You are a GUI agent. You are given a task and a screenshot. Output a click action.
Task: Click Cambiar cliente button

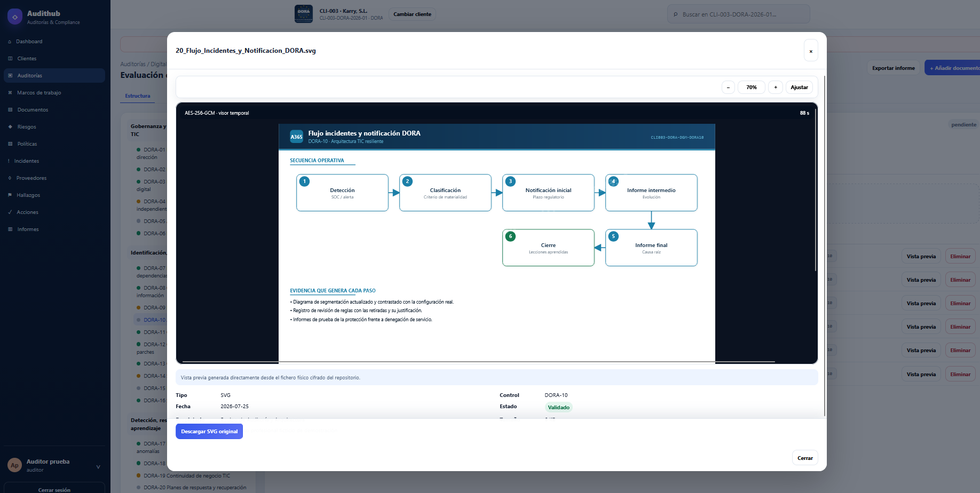coord(412,14)
